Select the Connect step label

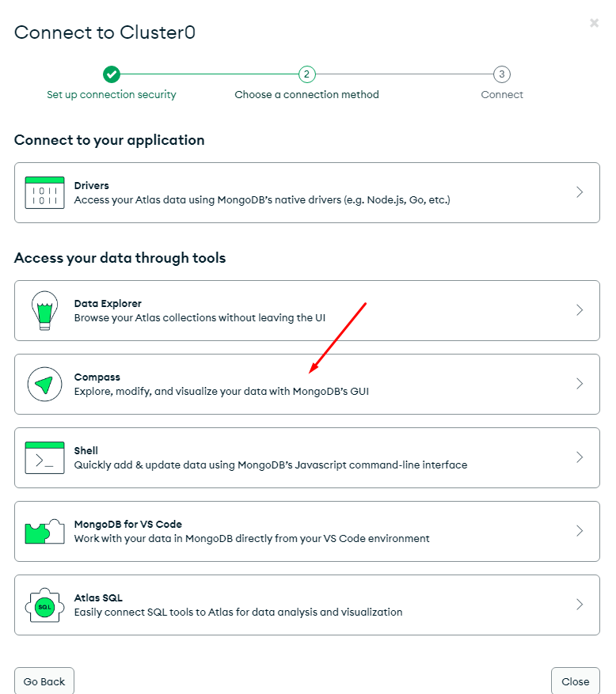pos(502,95)
